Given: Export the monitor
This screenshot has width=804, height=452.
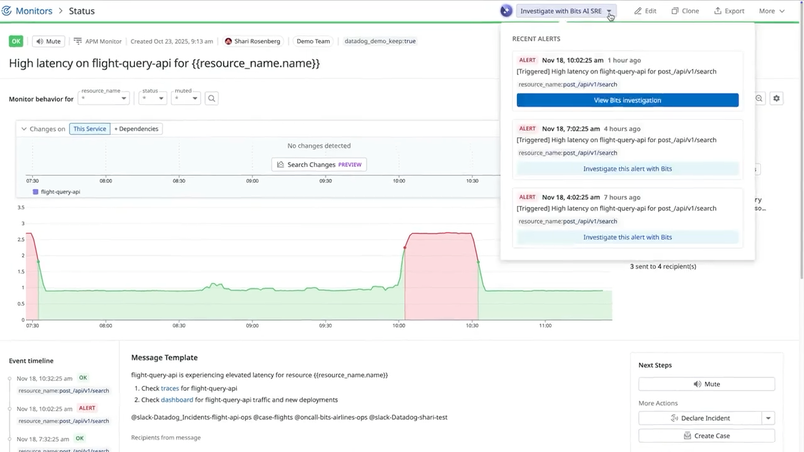Looking at the screenshot, I should click(729, 11).
